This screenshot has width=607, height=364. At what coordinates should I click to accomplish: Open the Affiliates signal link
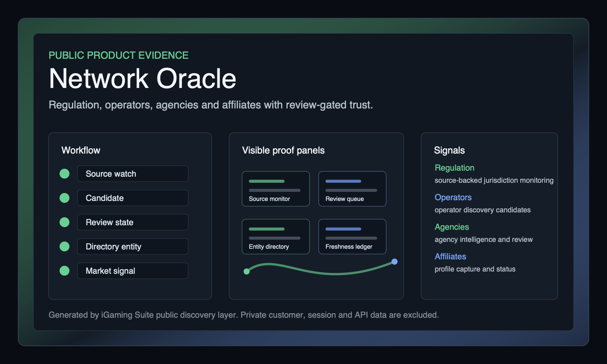[x=450, y=256]
